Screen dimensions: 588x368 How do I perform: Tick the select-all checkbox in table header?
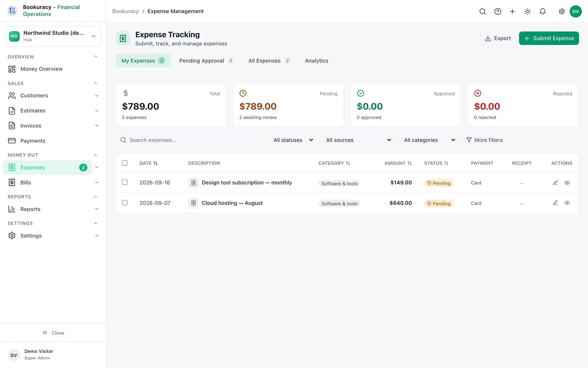pyautogui.click(x=125, y=163)
